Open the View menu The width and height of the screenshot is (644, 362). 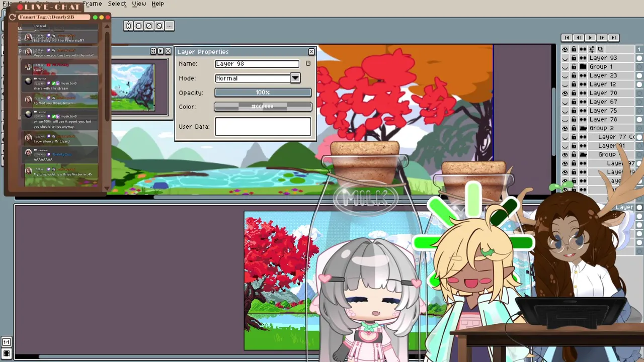coord(139,4)
